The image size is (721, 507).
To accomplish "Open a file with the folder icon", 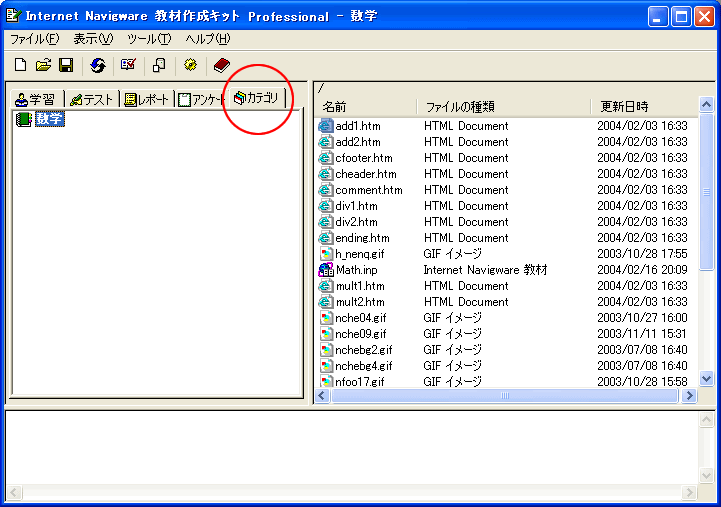I will [43, 65].
